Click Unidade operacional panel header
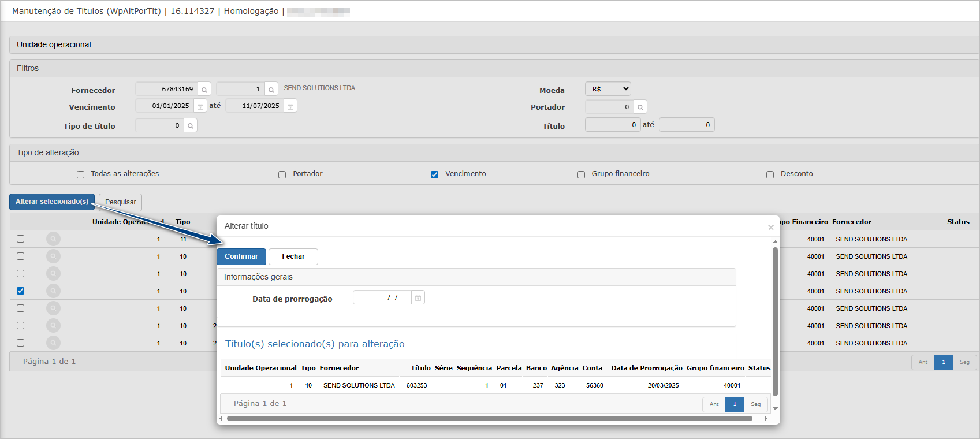This screenshot has width=980, height=439. [x=494, y=44]
